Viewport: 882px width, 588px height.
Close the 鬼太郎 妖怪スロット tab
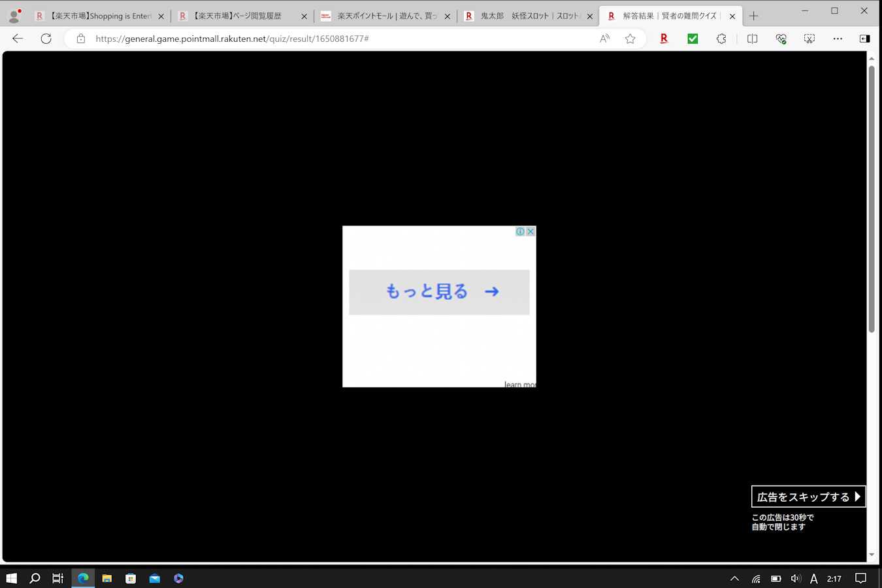coord(590,16)
